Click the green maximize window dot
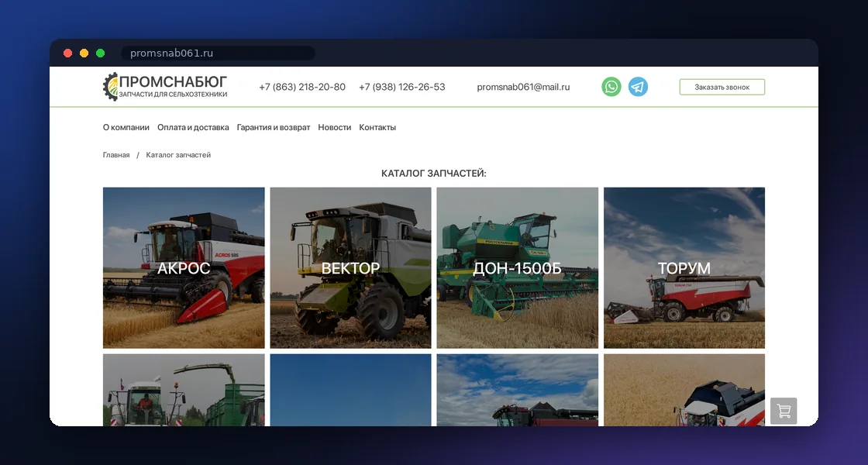Image resolution: width=868 pixels, height=465 pixels. pos(100,53)
